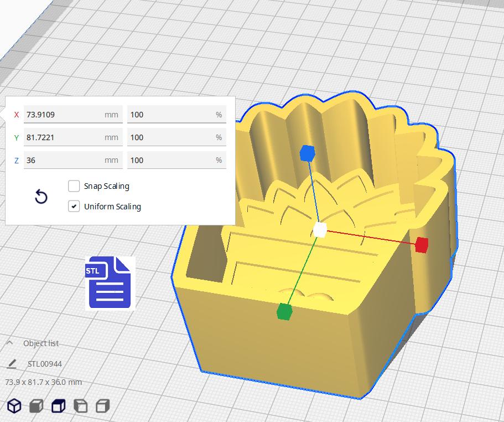Image resolution: width=504 pixels, height=422 pixels.
Task: Switch to front view cube icon
Action: 37,406
